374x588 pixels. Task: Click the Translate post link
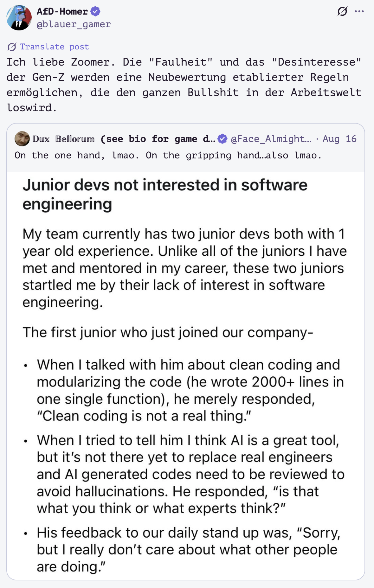(x=55, y=47)
